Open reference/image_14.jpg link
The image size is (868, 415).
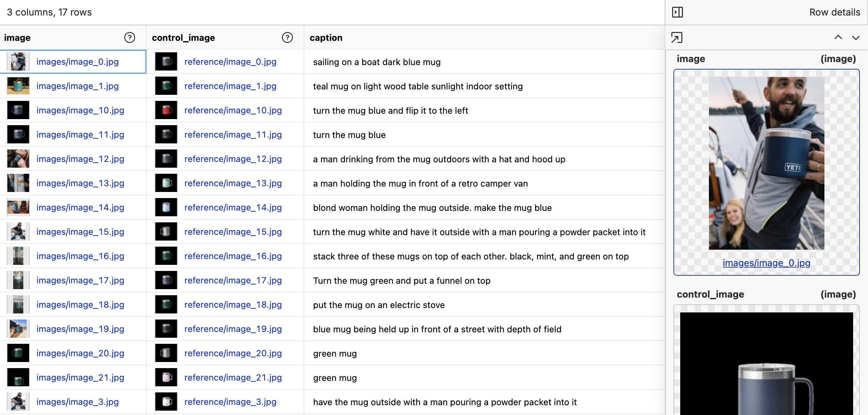233,207
